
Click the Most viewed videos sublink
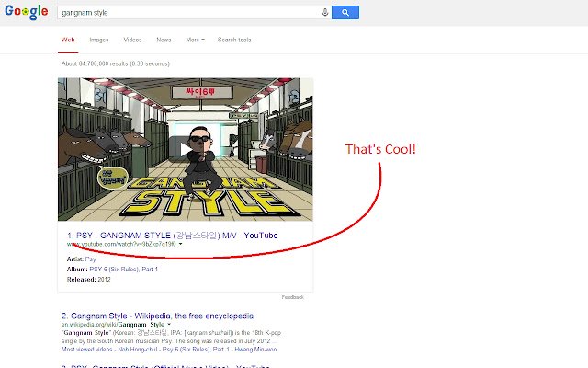click(87, 350)
